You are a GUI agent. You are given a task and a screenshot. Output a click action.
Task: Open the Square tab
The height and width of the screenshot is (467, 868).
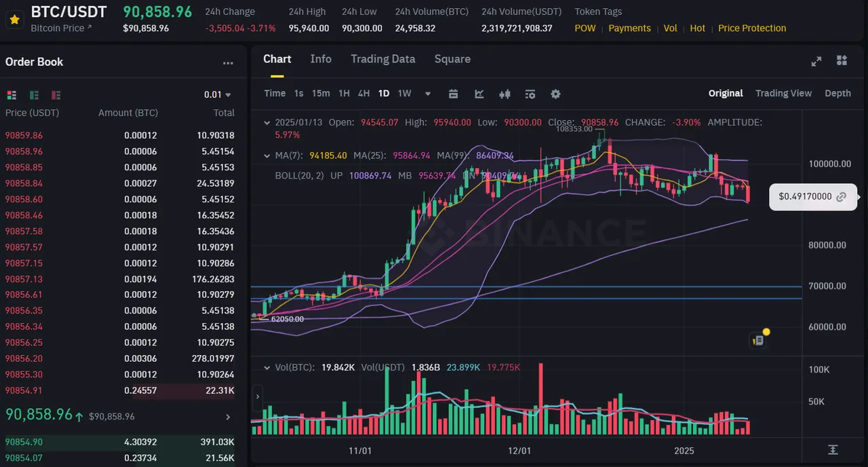(x=452, y=59)
